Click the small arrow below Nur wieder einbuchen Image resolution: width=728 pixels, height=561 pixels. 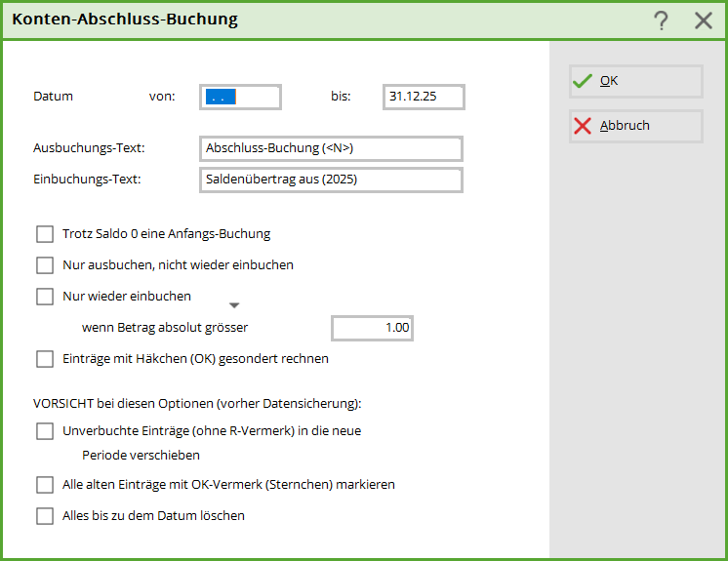tap(233, 305)
